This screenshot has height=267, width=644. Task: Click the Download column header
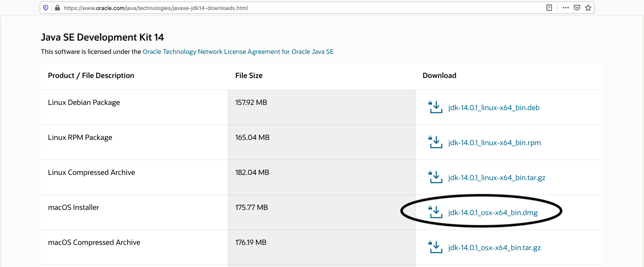point(439,76)
